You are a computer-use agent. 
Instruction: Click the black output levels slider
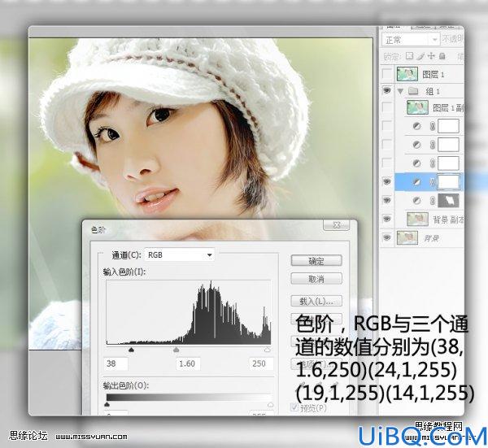(107, 404)
